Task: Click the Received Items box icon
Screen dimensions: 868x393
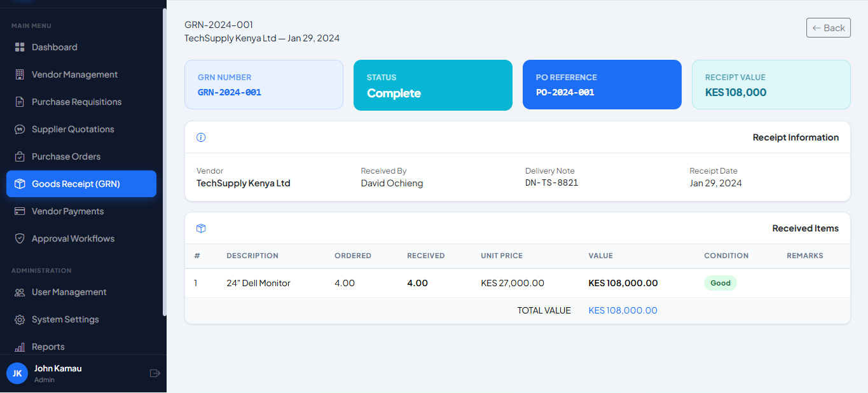Action: point(201,228)
